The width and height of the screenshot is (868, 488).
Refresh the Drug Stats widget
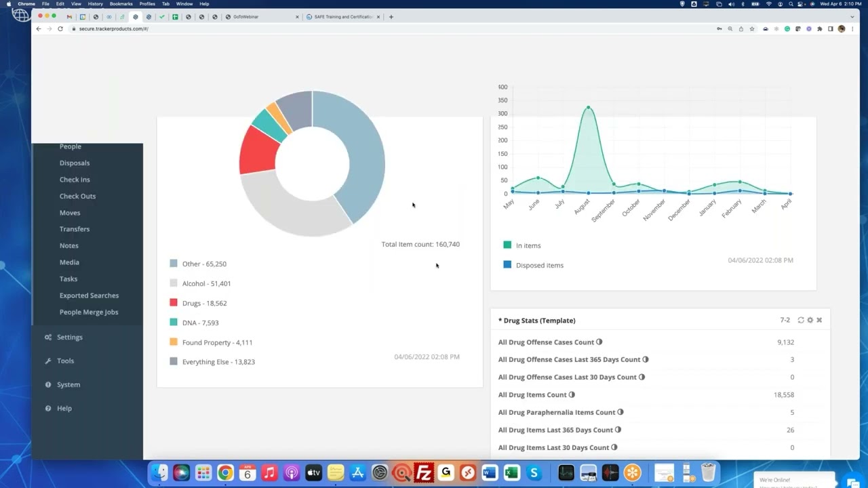tap(801, 320)
